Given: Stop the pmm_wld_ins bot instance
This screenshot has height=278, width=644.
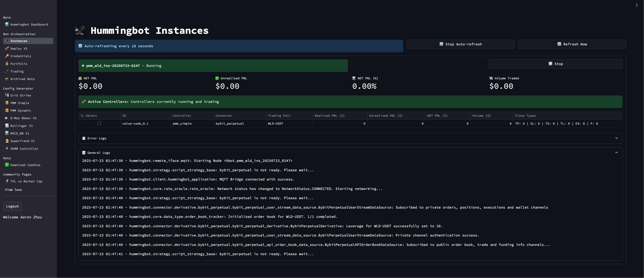Looking at the screenshot, I should (556, 64).
